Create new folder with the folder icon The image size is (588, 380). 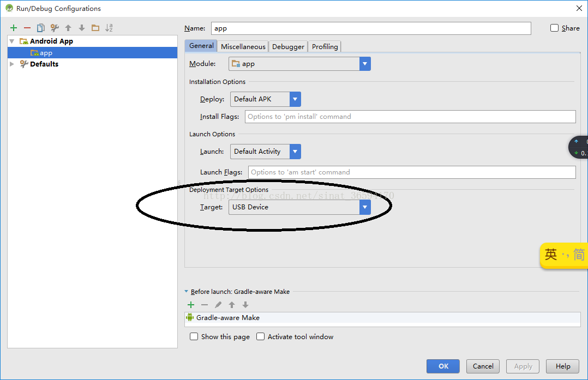95,28
